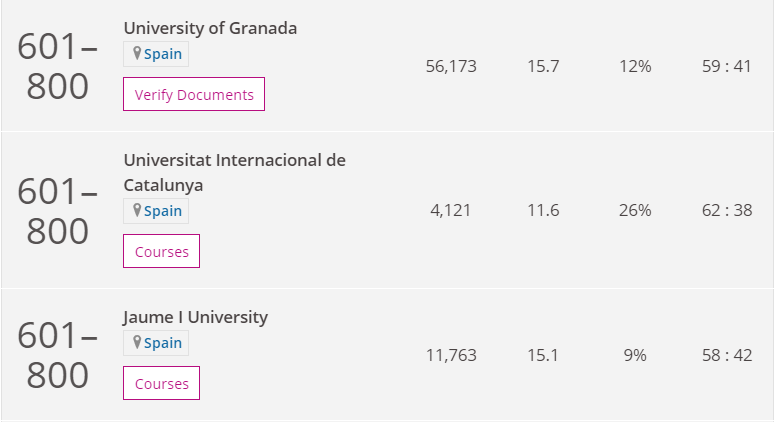Click the 56,173 student count value
The image size is (775, 422).
[x=451, y=66]
